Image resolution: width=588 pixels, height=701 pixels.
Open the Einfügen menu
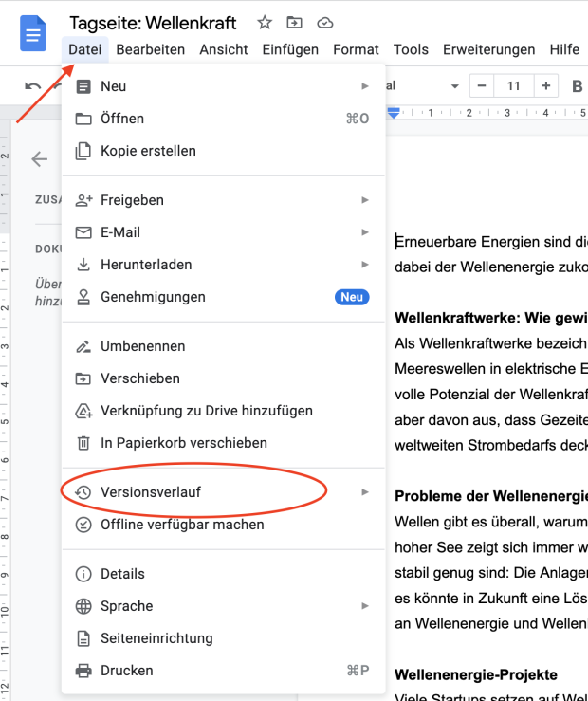pos(290,49)
